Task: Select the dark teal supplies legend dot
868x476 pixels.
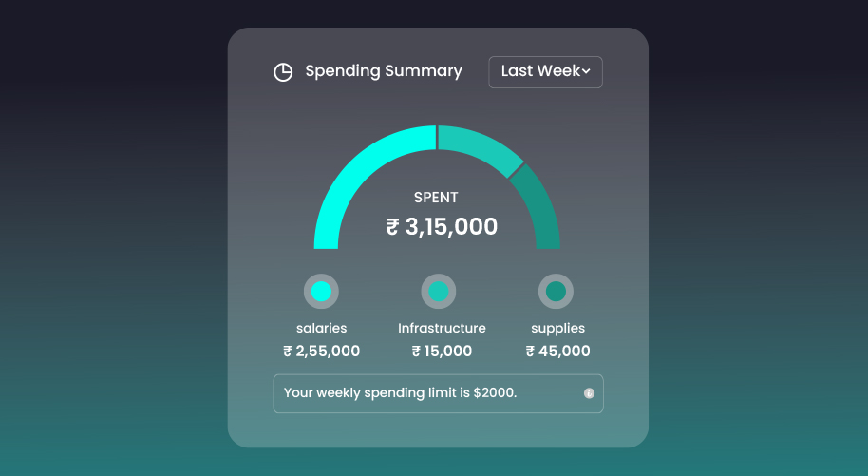Action: [x=556, y=291]
